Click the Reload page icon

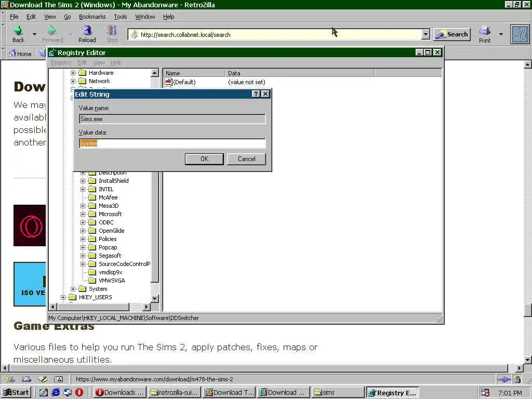(x=87, y=31)
